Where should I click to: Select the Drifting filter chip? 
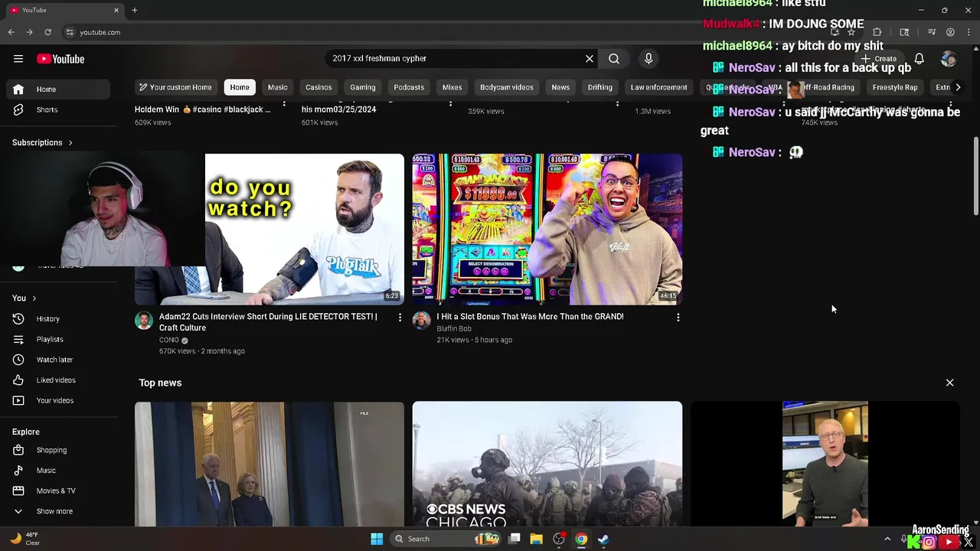pyautogui.click(x=600, y=87)
